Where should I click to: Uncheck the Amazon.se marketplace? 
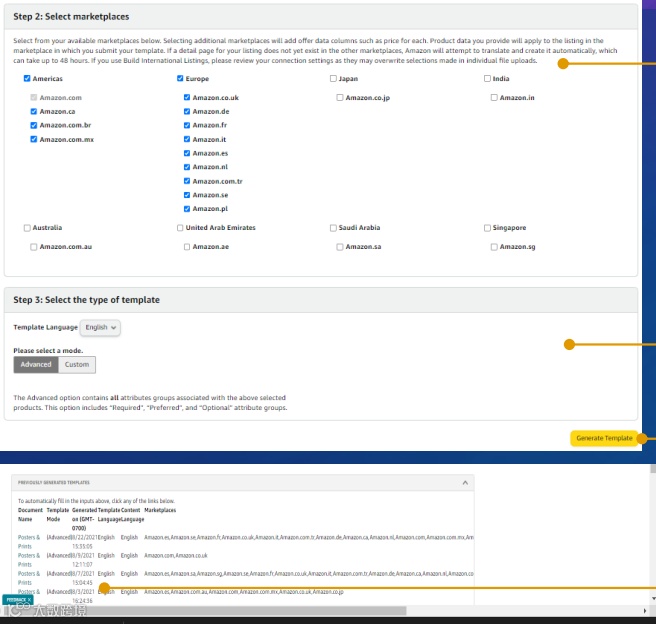(x=187, y=195)
